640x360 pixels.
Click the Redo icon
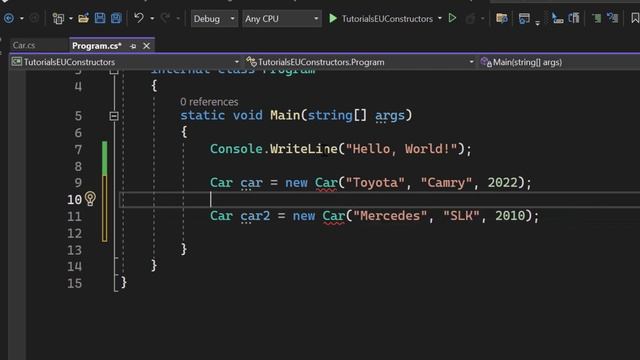(165, 18)
